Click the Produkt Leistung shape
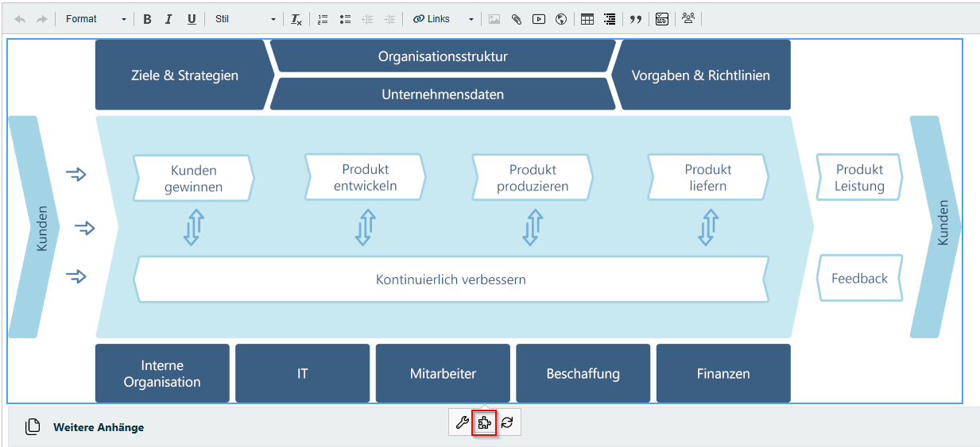980x447 pixels. (x=860, y=178)
